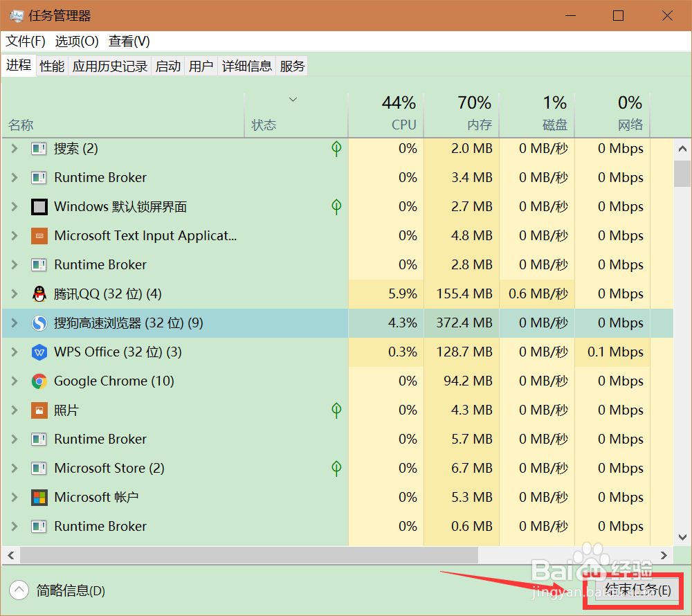
Task: Open the 文件(F) menu
Action: click(x=25, y=41)
